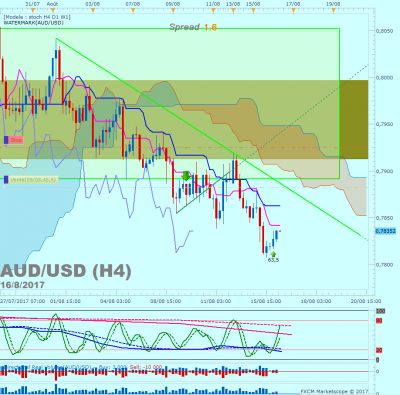Click the 04/08 03:00 time label
This screenshot has width=400, height=395.
pos(115,301)
